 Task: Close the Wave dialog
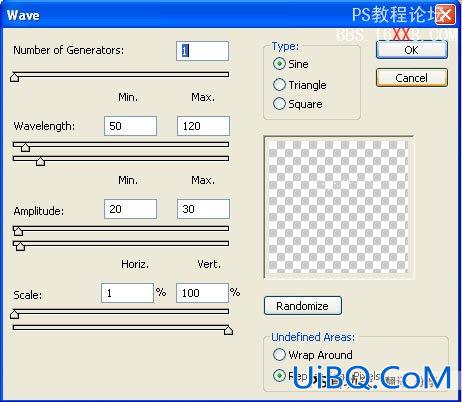coord(445,14)
